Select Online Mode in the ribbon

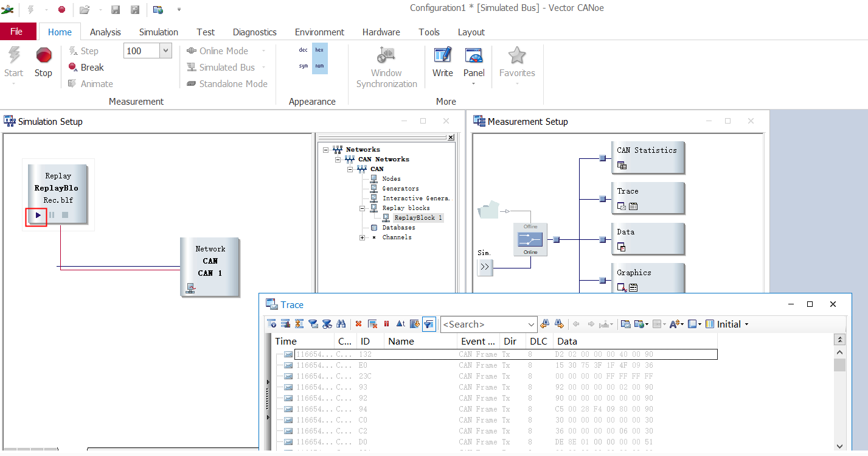pyautogui.click(x=218, y=51)
